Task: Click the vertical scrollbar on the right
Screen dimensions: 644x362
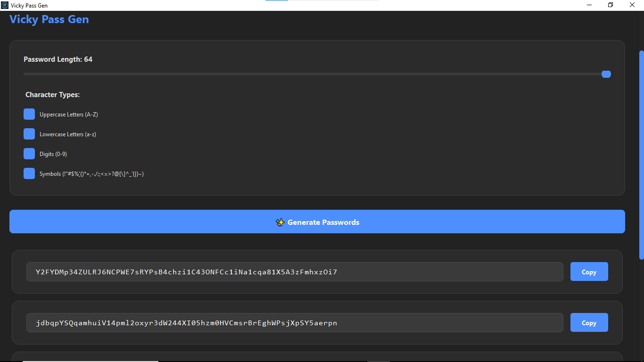Action: tap(641, 155)
